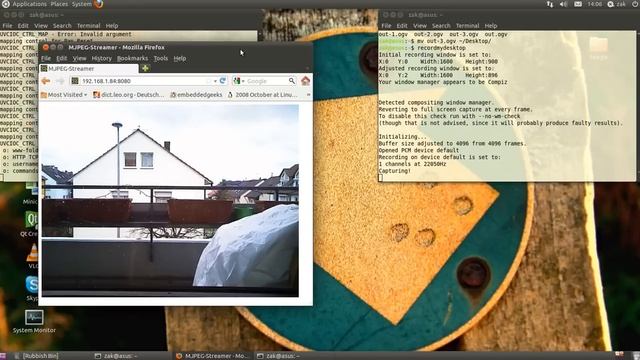Open the mail indicator in top panel
The height and width of the screenshot is (360, 640).
tap(578, 4)
